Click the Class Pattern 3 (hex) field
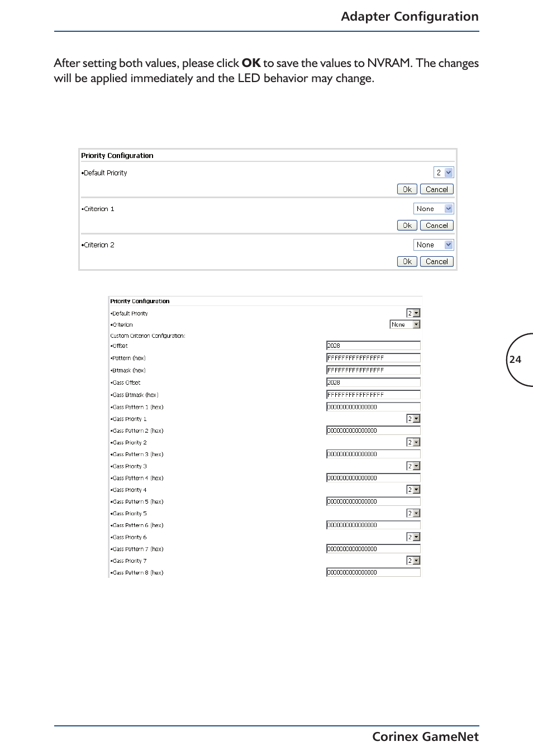533x756 pixels. [373, 454]
